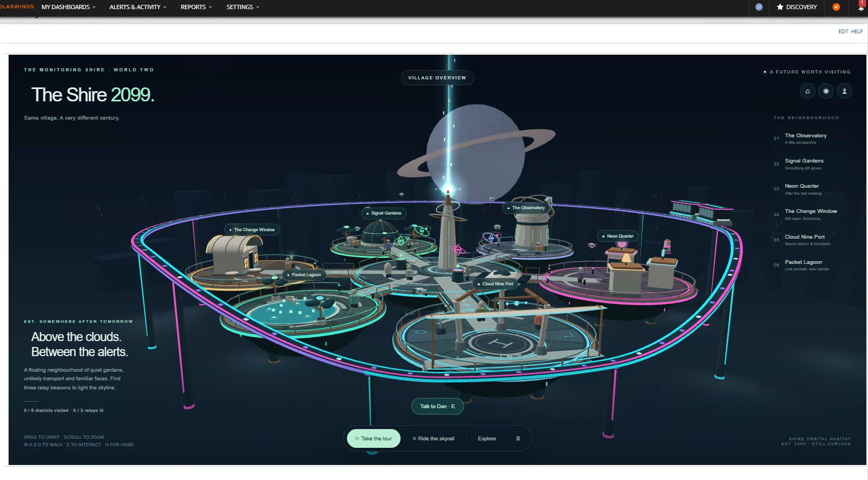This screenshot has width=868, height=480.
Task: Select The Change Window in neighbourhood list
Action: [812, 215]
